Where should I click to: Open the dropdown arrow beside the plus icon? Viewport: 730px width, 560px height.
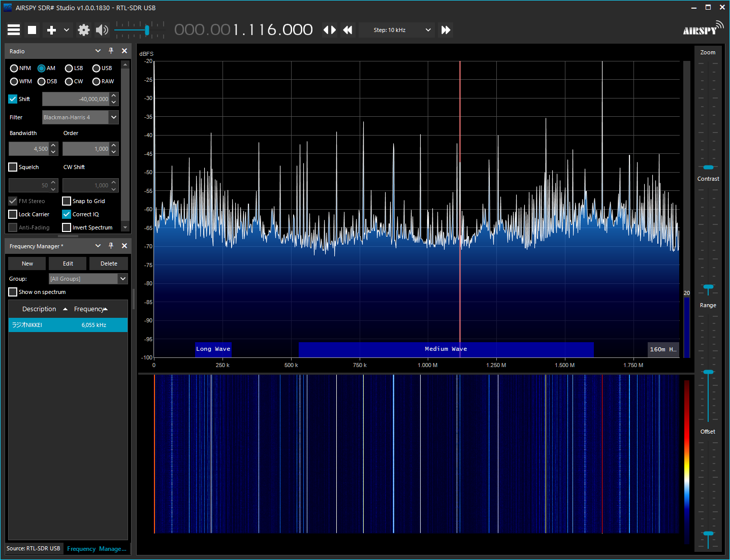coord(67,30)
